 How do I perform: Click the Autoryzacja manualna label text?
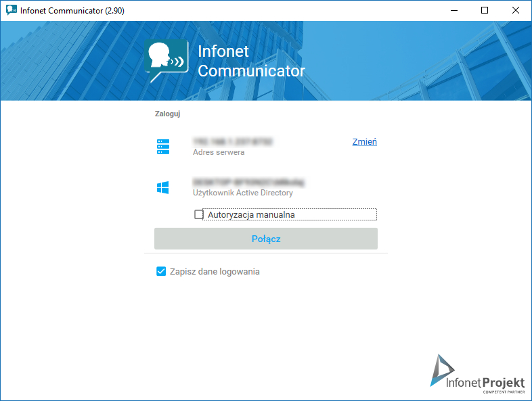point(251,215)
